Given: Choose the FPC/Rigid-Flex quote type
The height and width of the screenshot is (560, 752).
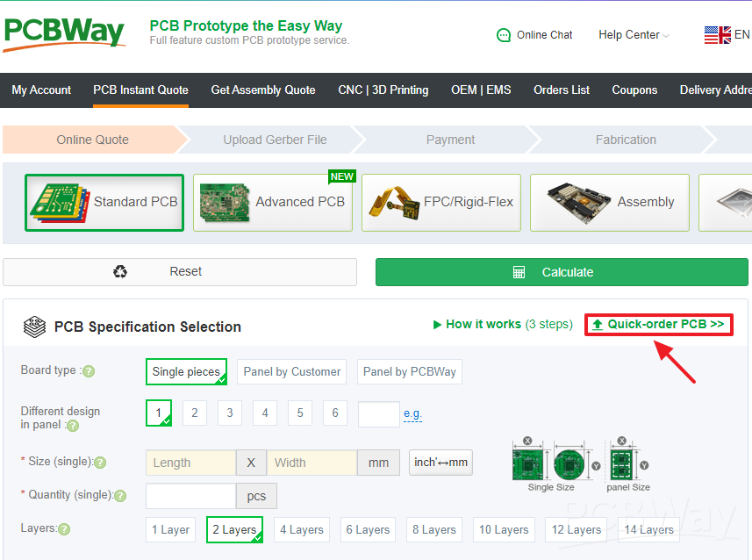Looking at the screenshot, I should (x=440, y=202).
